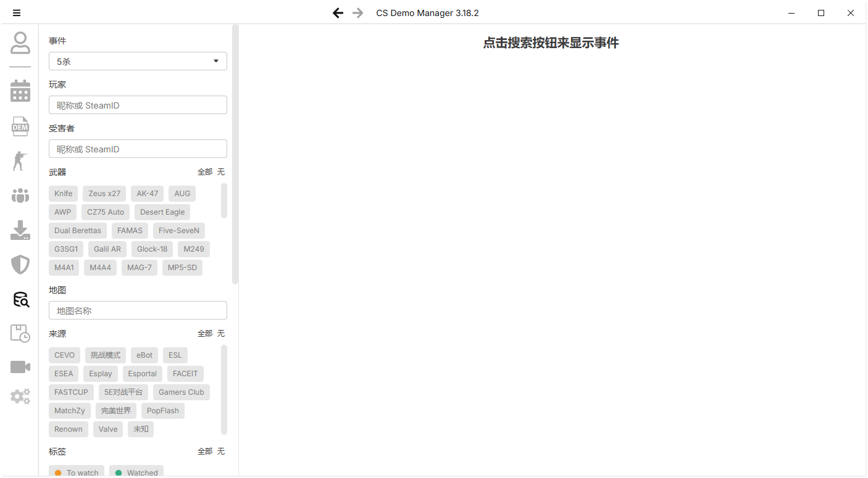Select 无 to clear source filters
This screenshot has width=868, height=478.
pos(220,333)
